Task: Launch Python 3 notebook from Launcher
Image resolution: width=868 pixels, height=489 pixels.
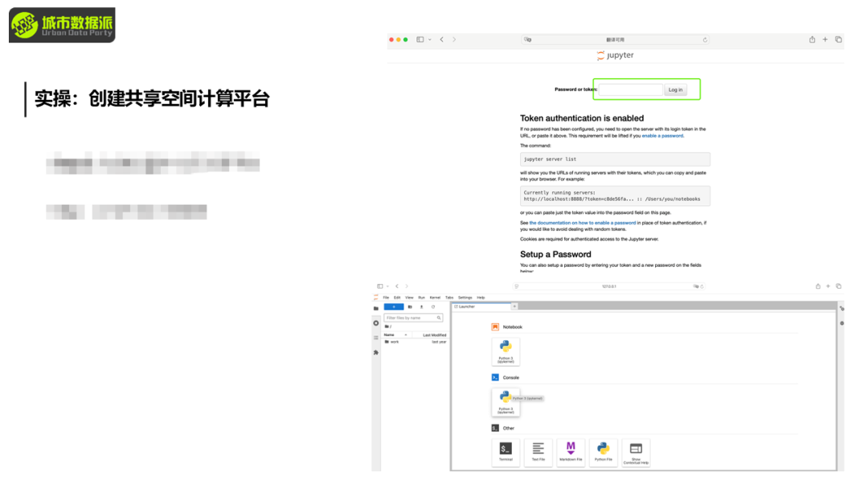Action: (506, 352)
